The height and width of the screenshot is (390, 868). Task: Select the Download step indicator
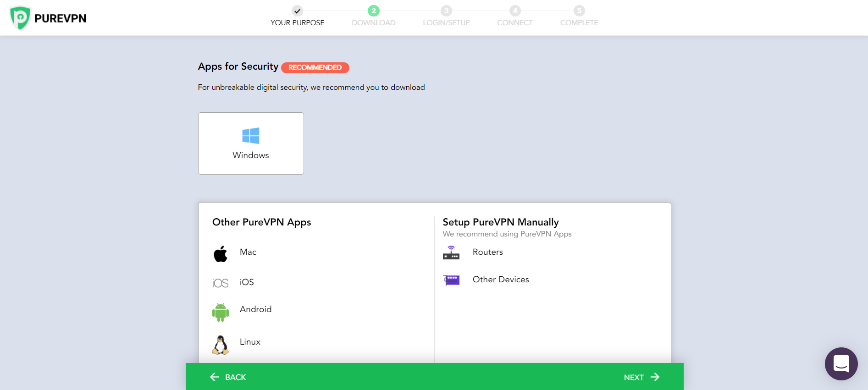374,17
